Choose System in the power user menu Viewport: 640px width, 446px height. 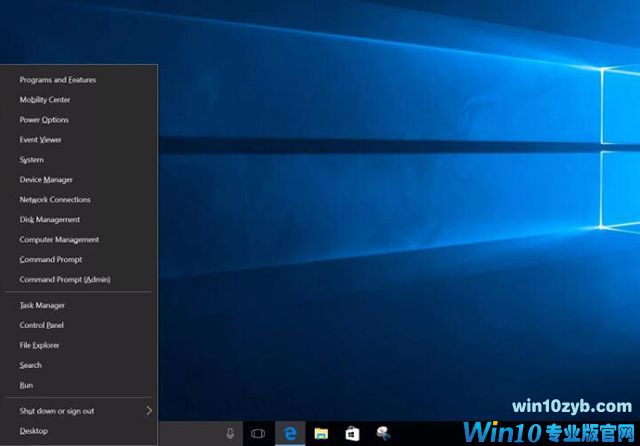32,160
